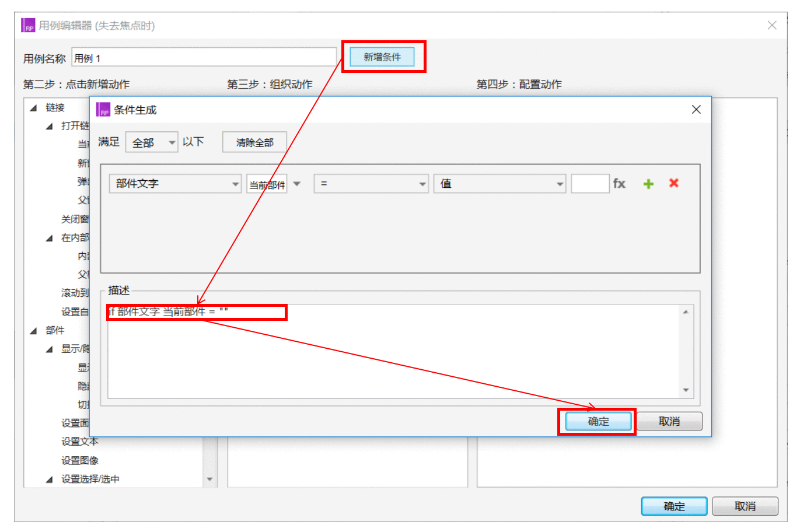Open the 当前部件 target dropdown arrow
Viewport: 800px width, 532px height.
(297, 184)
